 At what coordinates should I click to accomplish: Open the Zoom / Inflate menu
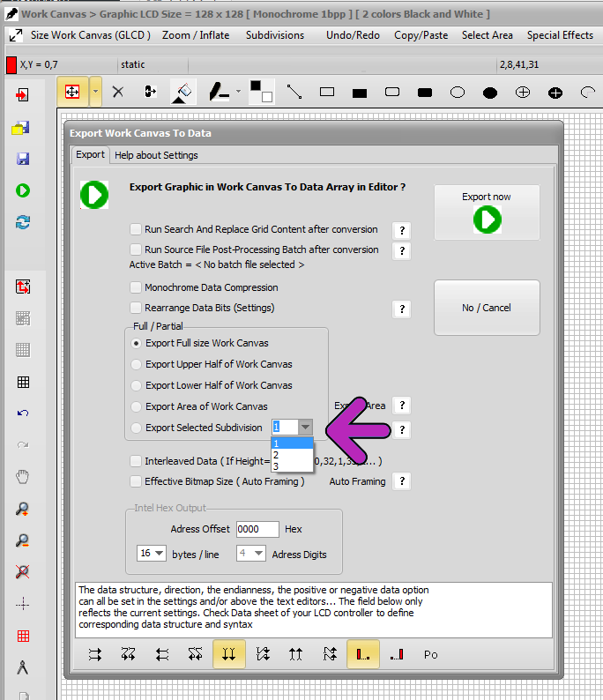(x=196, y=35)
